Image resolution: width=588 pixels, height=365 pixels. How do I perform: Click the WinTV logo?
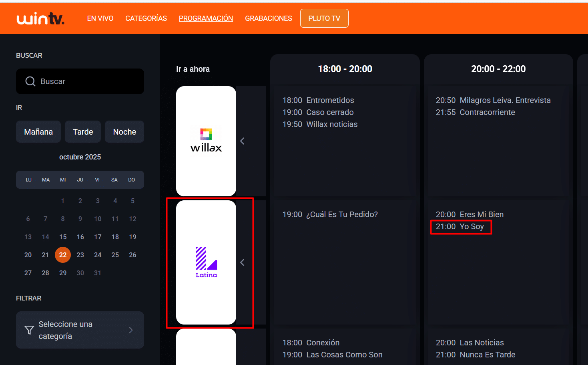point(40,18)
